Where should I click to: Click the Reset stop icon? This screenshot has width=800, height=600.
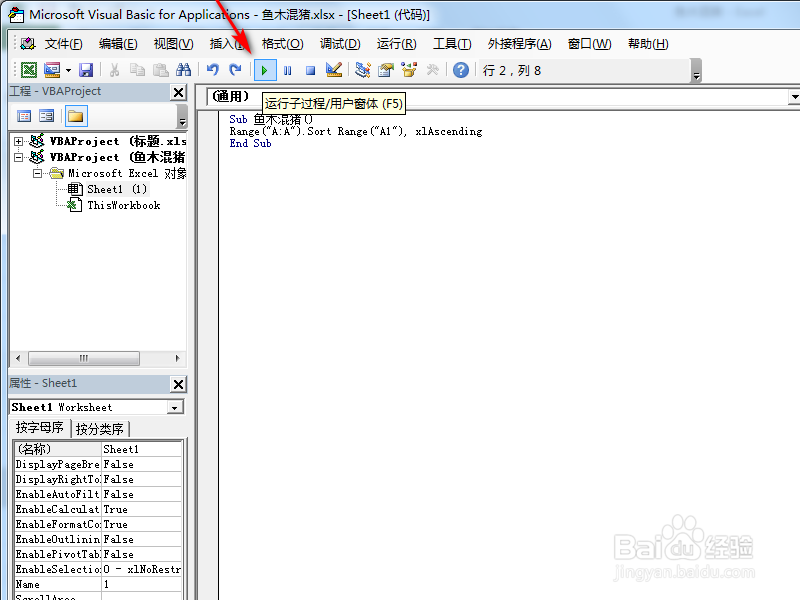point(310,70)
